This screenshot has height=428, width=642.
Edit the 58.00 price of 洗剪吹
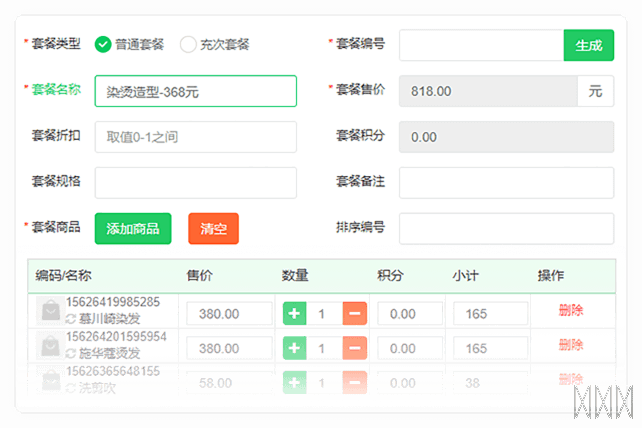229,383
